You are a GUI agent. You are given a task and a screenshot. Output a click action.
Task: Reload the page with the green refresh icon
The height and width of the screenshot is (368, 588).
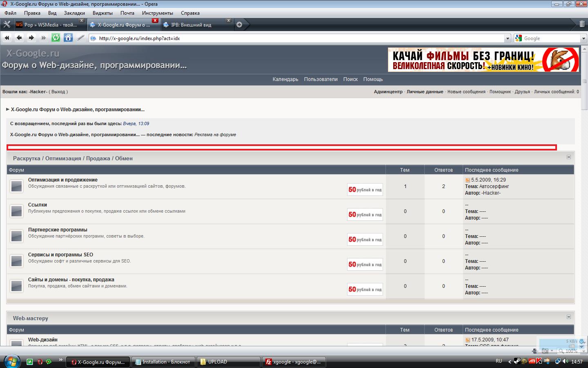pyautogui.click(x=56, y=38)
